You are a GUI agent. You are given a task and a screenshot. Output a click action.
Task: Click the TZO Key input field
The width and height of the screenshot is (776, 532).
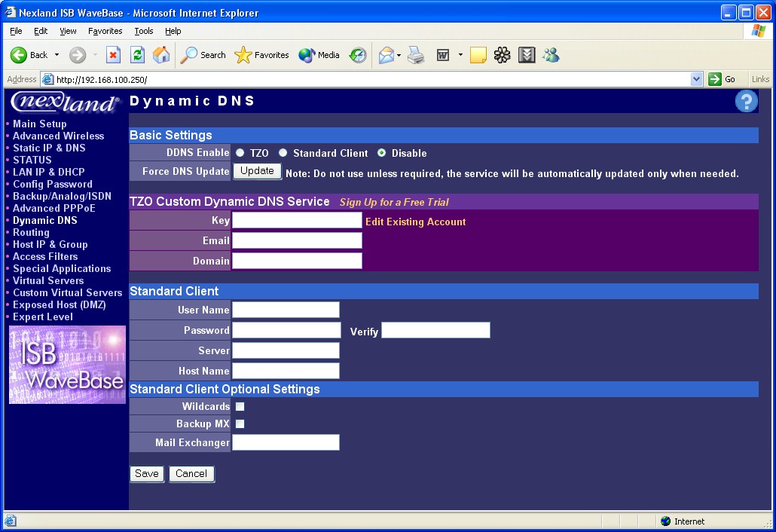(x=297, y=220)
